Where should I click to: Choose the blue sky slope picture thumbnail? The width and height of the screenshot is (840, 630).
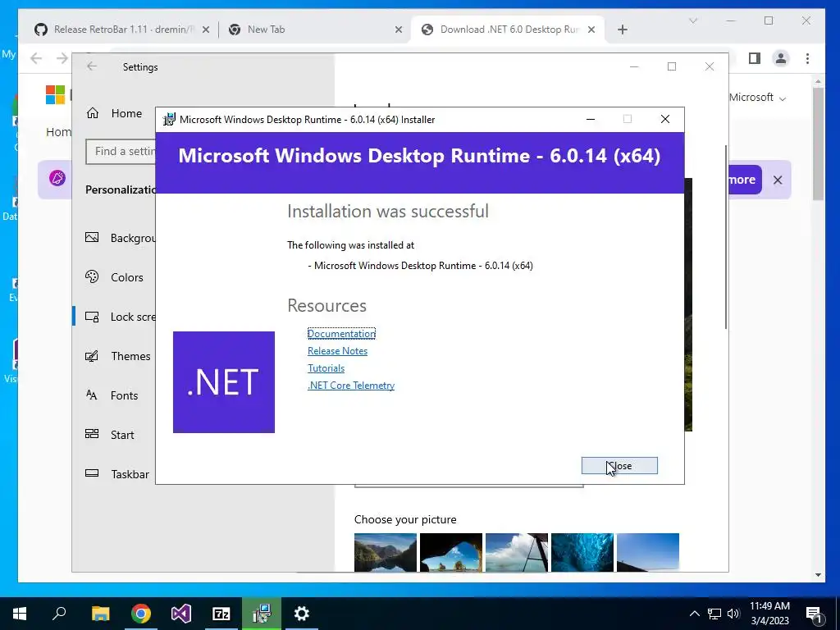coord(648,552)
